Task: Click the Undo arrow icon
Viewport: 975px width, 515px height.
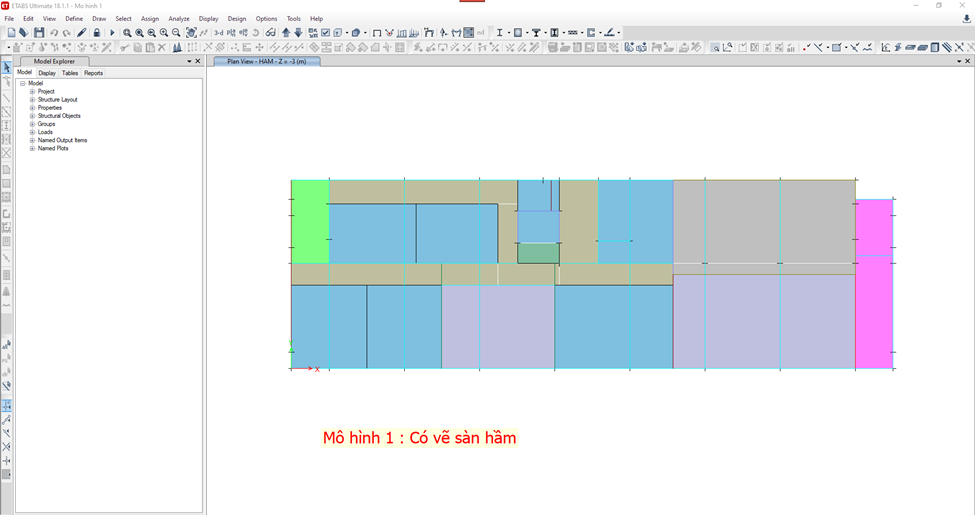Action: click(x=54, y=33)
